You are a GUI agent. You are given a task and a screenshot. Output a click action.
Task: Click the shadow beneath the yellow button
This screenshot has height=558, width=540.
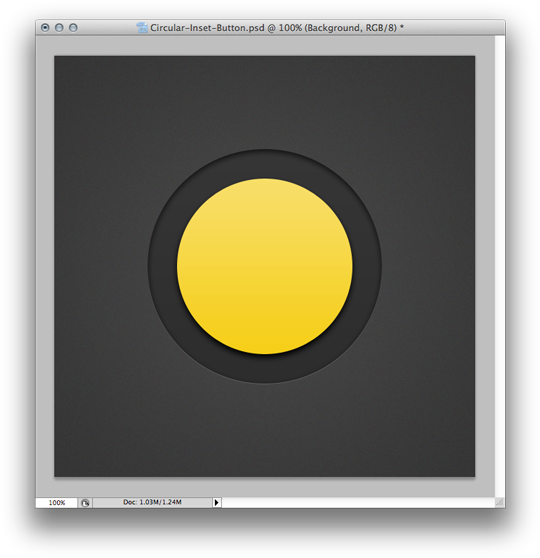point(265,358)
